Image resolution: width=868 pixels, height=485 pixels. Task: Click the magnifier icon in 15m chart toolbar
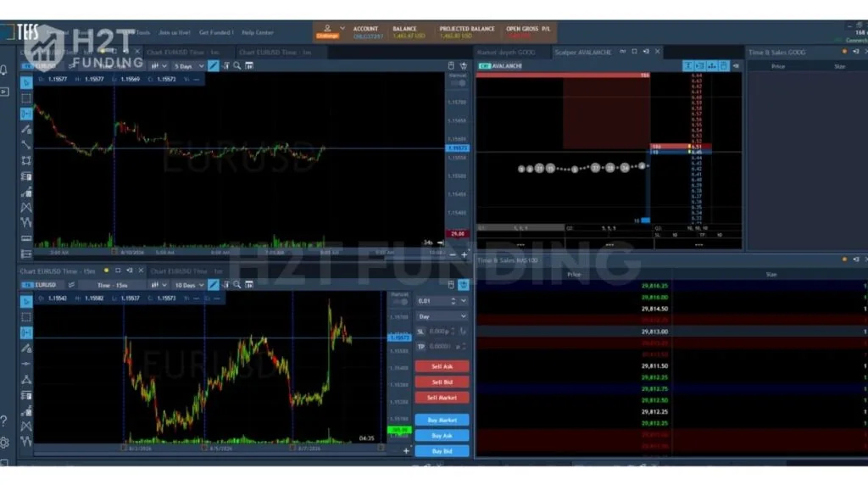pyautogui.click(x=237, y=285)
